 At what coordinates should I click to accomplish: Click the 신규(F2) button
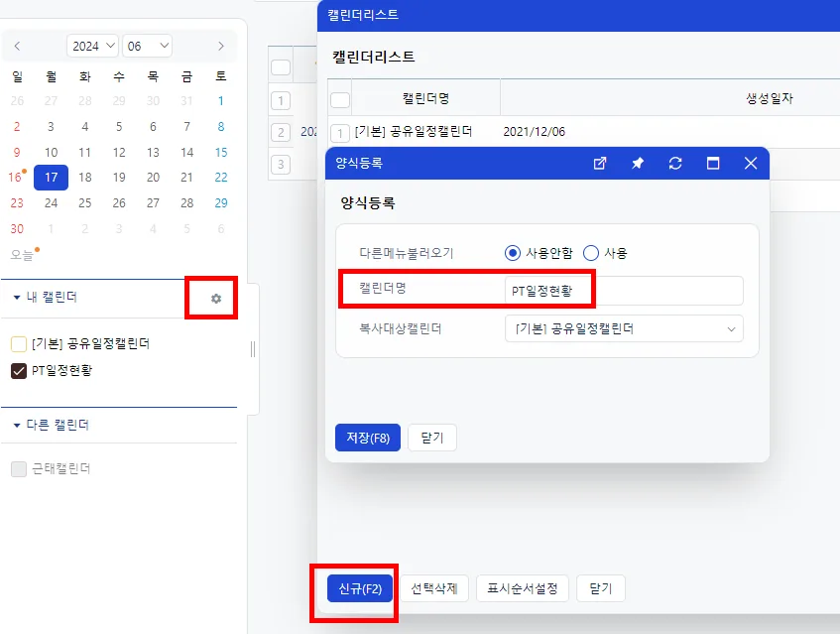click(x=360, y=588)
